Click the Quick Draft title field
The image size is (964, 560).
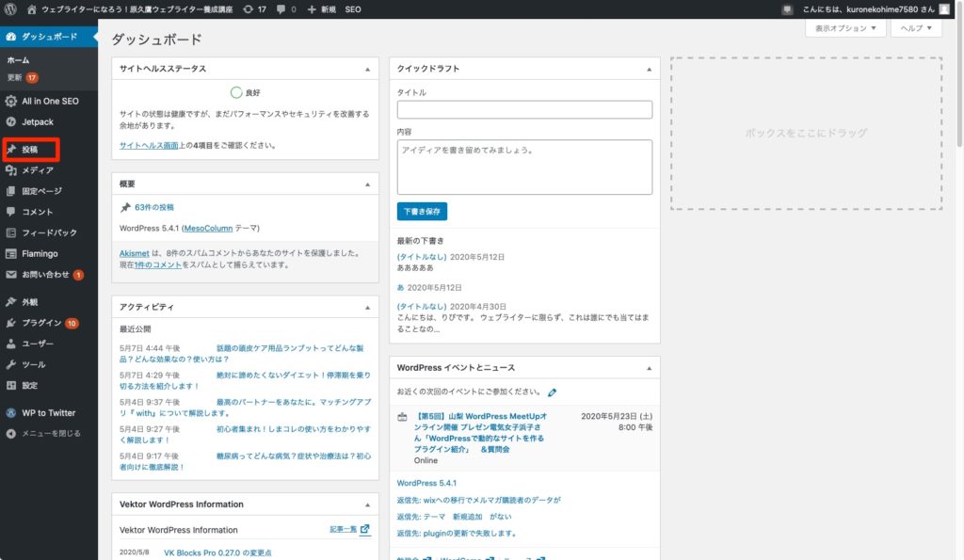tap(524, 109)
